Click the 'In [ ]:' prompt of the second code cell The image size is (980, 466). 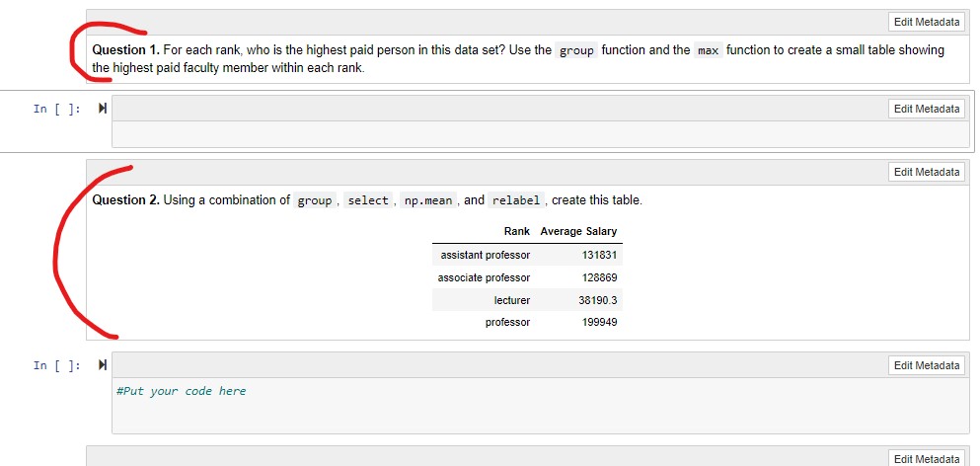(57, 365)
